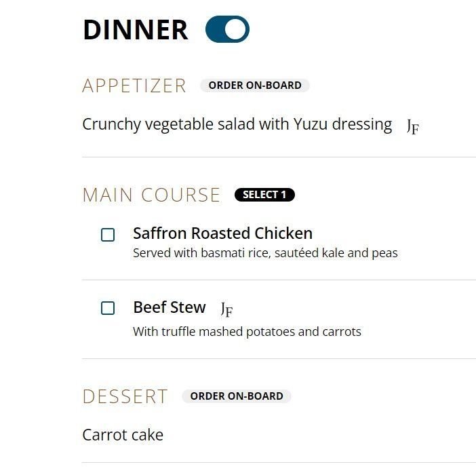The width and height of the screenshot is (476, 473).
Task: Choose the Saffron Roasted Chicken title
Action: tap(222, 233)
